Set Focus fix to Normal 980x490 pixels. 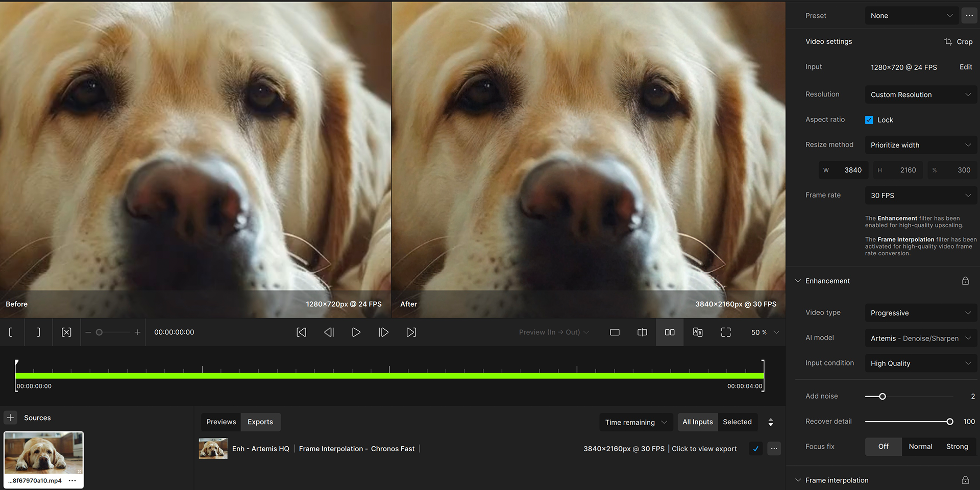coord(920,447)
